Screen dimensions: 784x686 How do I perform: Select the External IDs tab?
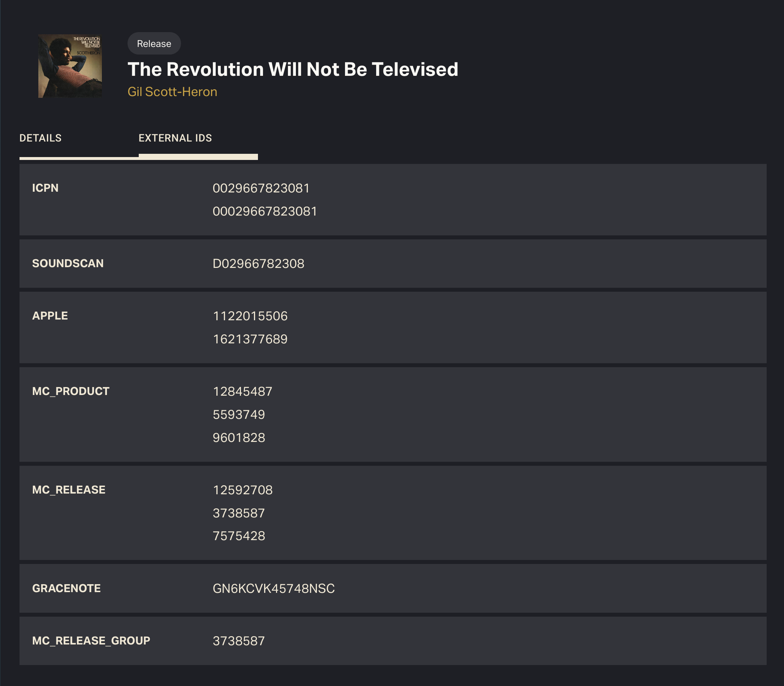click(x=175, y=138)
